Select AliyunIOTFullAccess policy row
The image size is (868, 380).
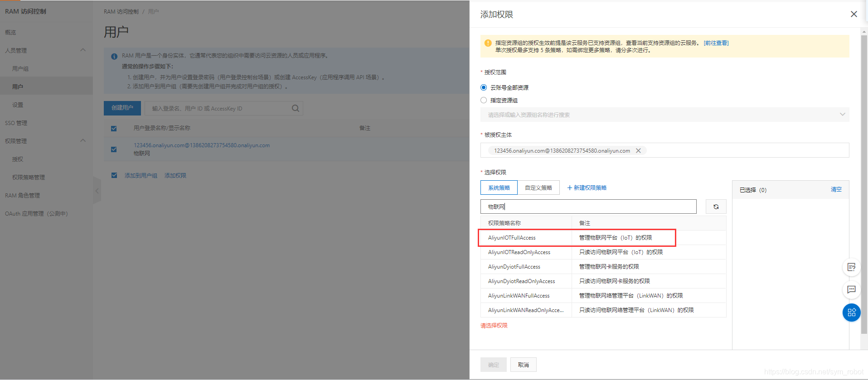[603, 237]
